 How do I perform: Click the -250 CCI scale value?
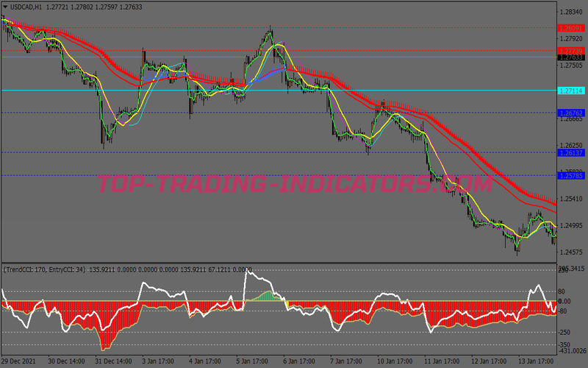(564, 333)
